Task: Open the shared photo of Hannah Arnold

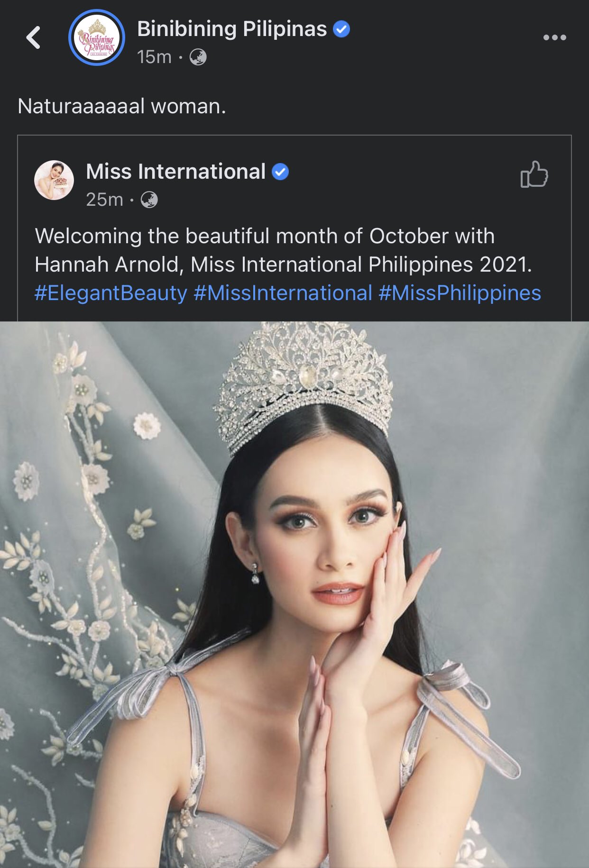Action: (x=294, y=594)
